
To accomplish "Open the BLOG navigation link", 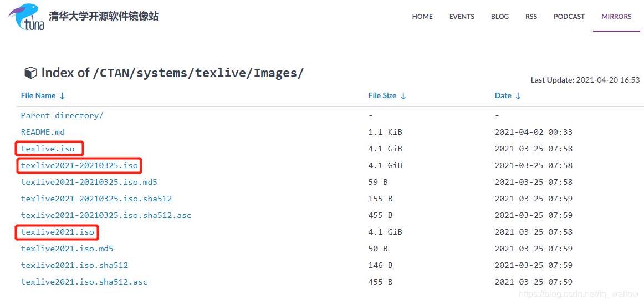I will (499, 17).
